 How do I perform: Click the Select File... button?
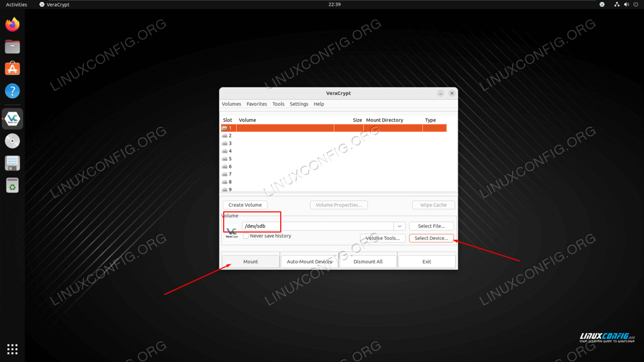(x=431, y=226)
